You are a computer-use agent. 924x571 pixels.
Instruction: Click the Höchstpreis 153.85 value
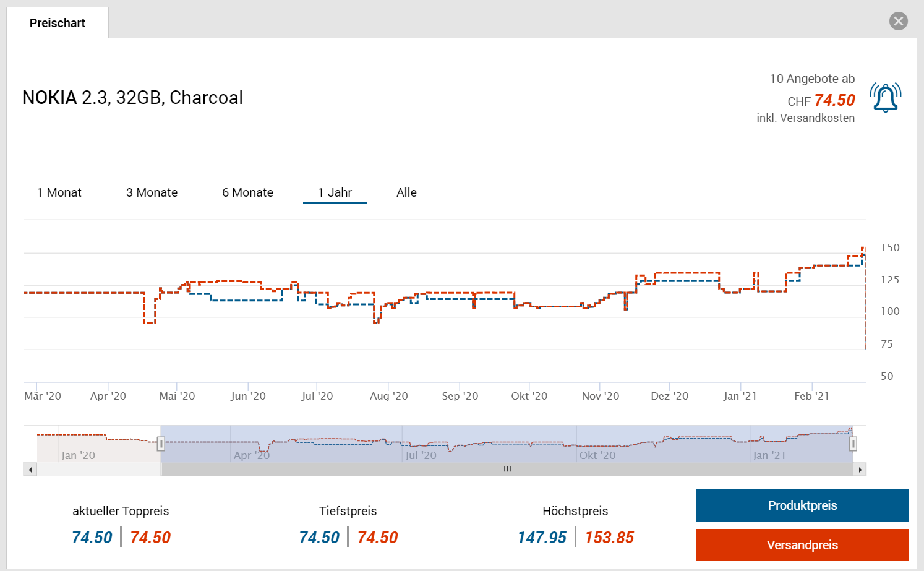click(x=609, y=538)
